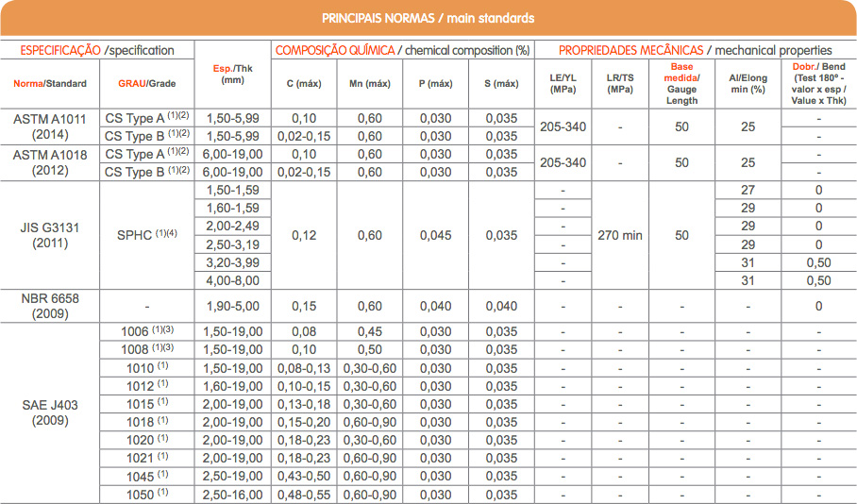Select the Dobr./Bend column header

coord(818,84)
